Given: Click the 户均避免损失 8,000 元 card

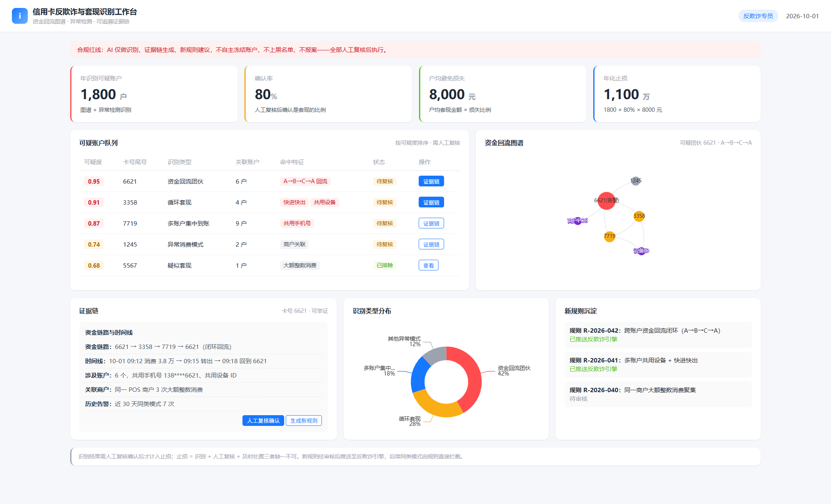Looking at the screenshot, I should click(503, 94).
